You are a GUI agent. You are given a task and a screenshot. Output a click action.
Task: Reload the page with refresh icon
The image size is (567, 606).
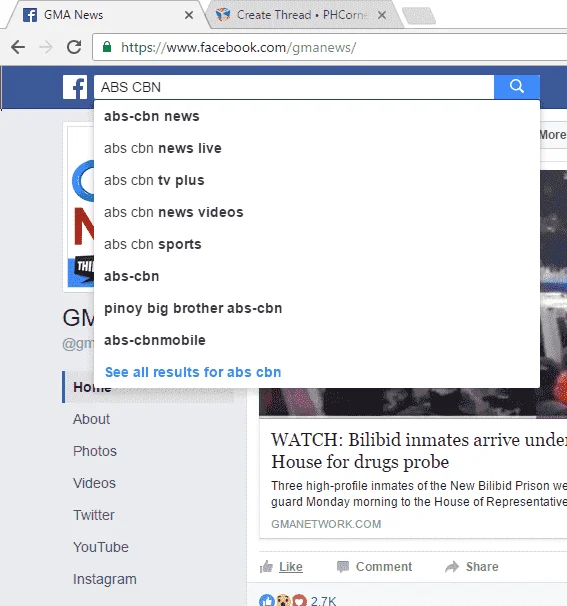(74, 47)
